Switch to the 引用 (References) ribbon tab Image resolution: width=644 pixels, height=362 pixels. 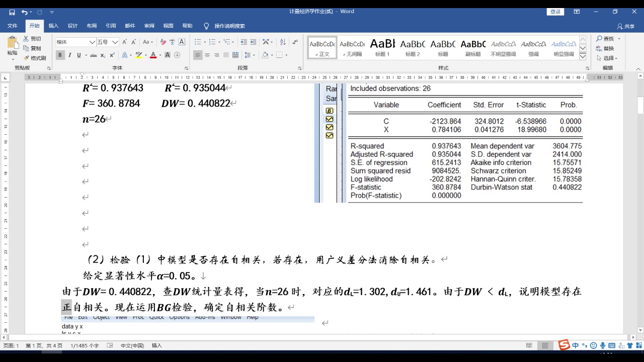[111, 26]
